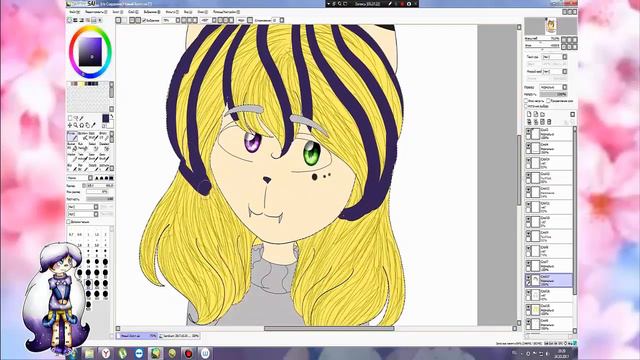Open the layer effect dropdown
The width and height of the screenshot is (640, 360).
564,71
